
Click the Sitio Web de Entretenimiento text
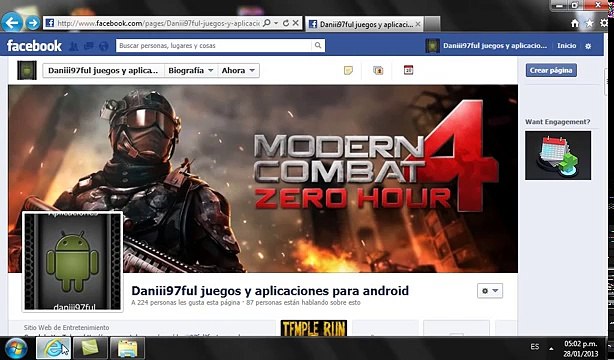click(x=66, y=327)
